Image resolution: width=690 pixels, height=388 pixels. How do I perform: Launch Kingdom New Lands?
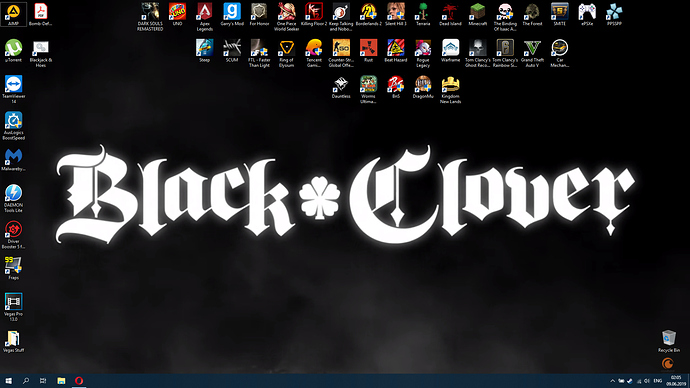(x=450, y=89)
